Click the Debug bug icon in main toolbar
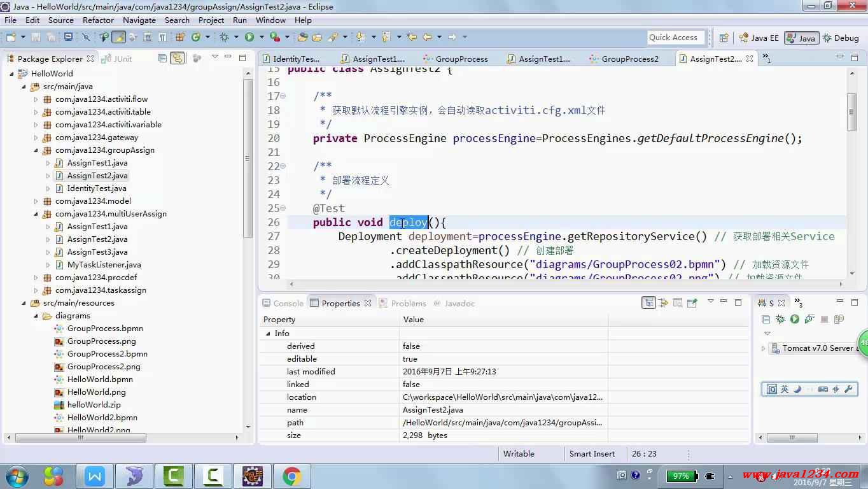 (x=224, y=38)
